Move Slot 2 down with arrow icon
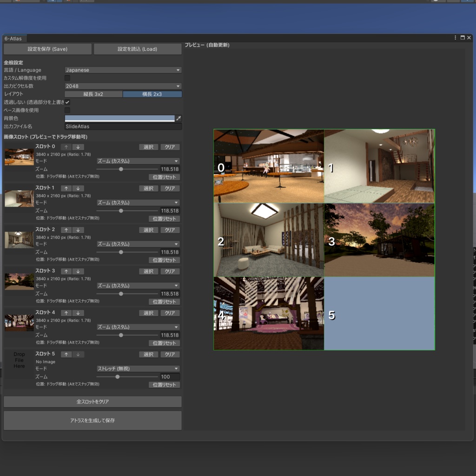Screen dimensions: 476x476 [78, 230]
